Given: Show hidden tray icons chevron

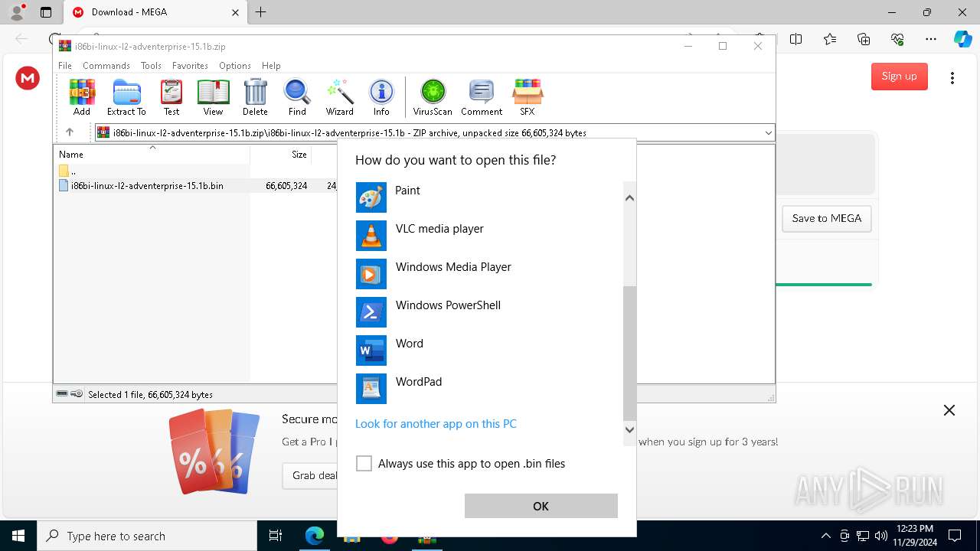Looking at the screenshot, I should click(x=825, y=536).
